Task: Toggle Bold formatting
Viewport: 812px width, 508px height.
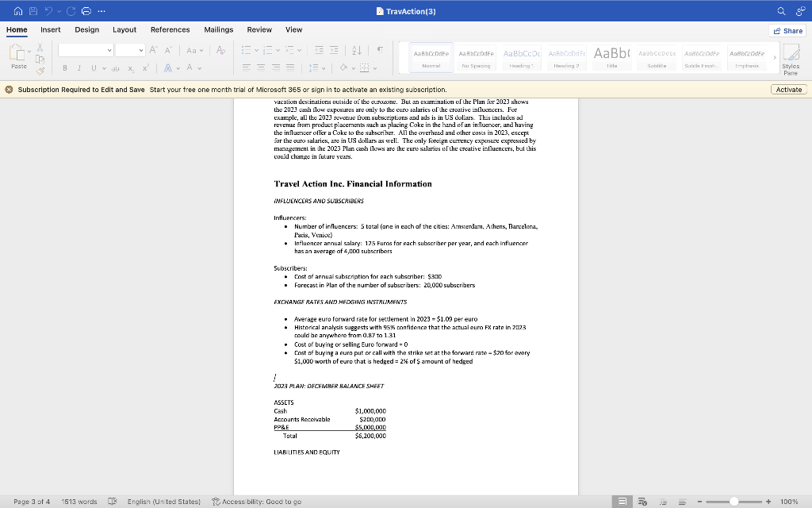Action: [x=65, y=68]
